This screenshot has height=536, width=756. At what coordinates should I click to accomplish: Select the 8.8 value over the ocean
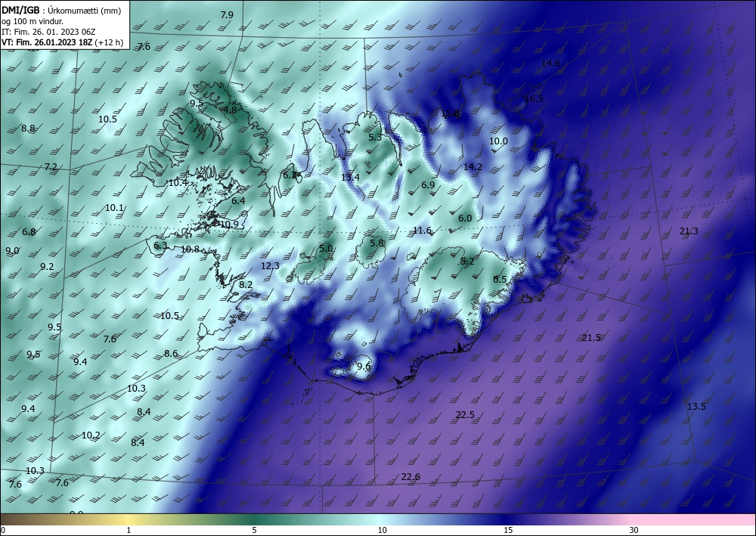point(28,129)
